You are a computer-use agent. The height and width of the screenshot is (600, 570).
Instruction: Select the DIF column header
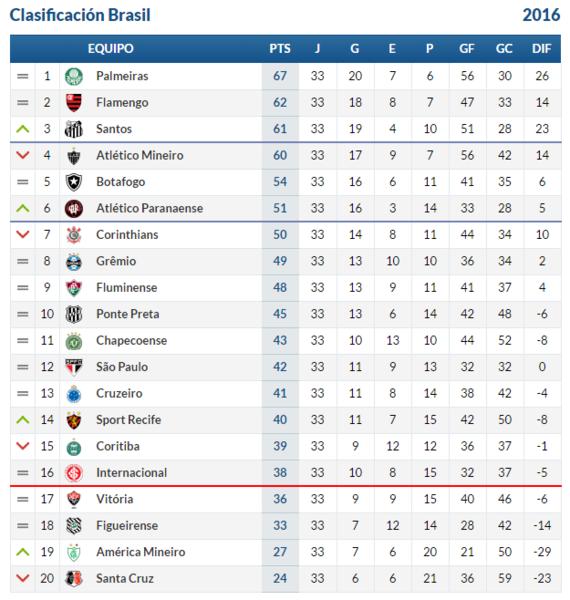point(541,49)
